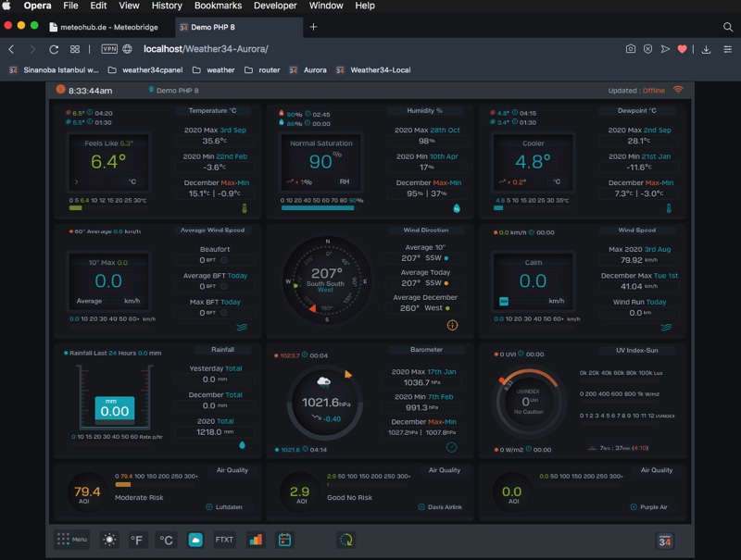
Task: Open the Sinanoba Istanbul bookmark
Action: point(54,69)
